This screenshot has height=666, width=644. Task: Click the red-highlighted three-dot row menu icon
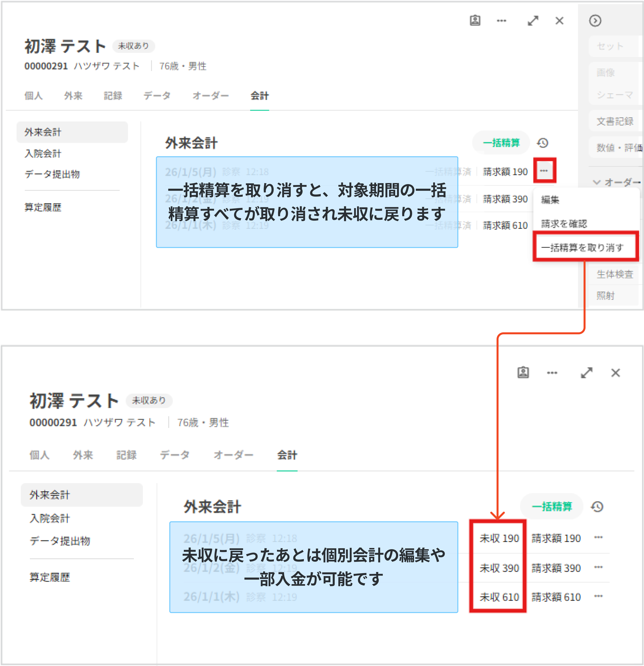[544, 171]
